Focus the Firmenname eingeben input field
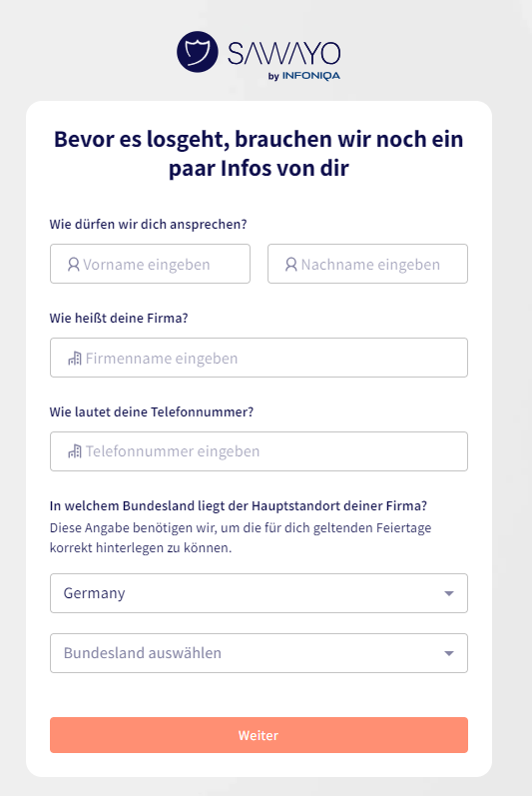 click(259, 358)
